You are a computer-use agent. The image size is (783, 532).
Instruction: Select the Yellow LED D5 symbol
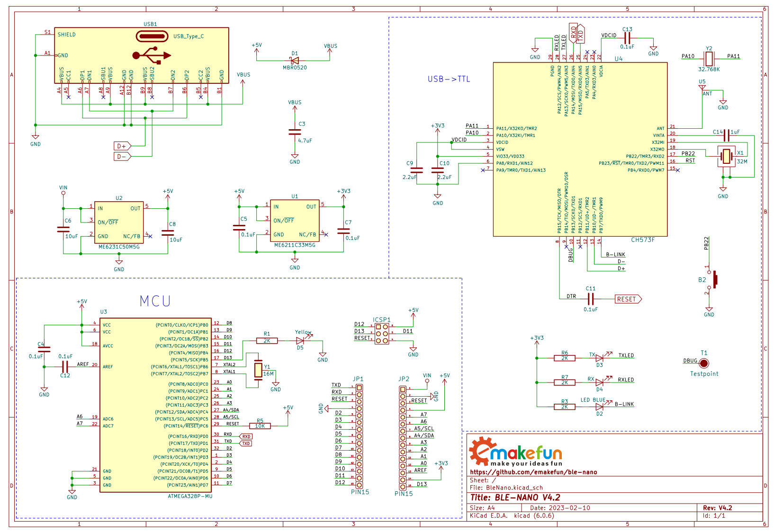click(300, 340)
